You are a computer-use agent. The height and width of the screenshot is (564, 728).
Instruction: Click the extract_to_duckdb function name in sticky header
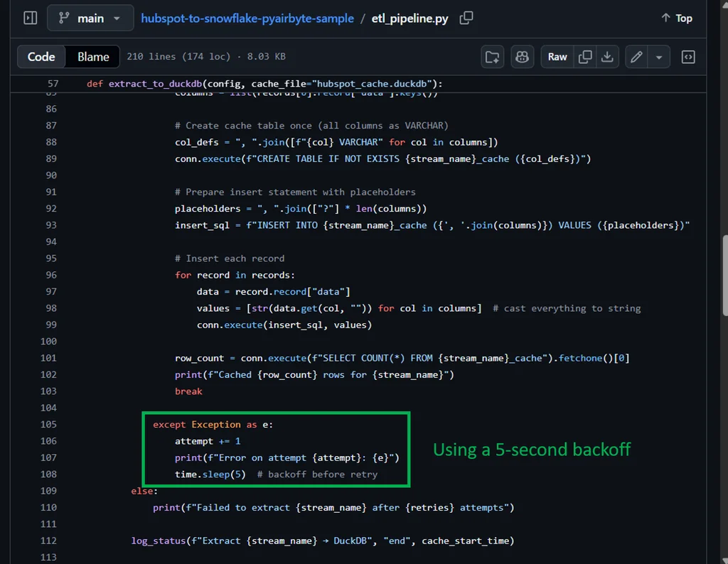point(156,84)
